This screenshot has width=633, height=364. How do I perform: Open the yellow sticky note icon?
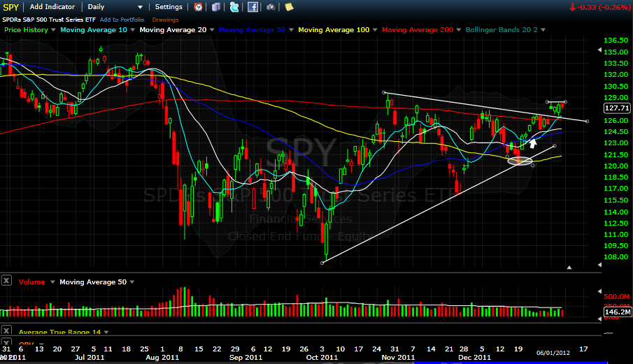tap(289, 7)
